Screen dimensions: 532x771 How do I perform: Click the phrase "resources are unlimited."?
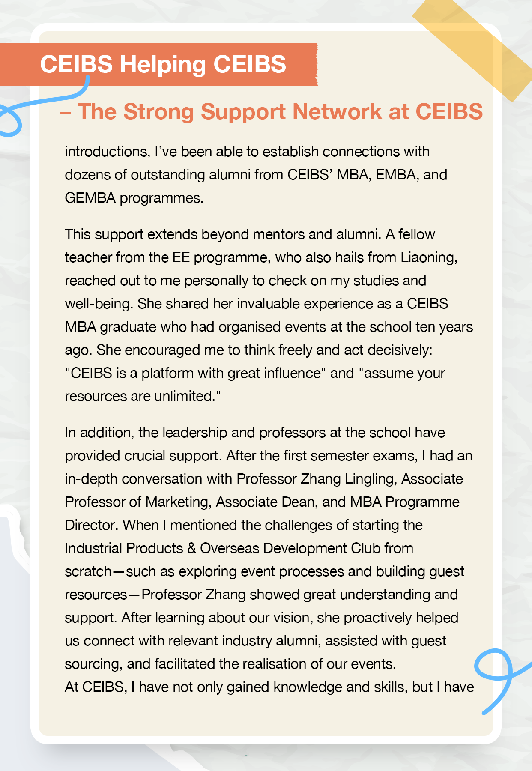click(x=142, y=396)
